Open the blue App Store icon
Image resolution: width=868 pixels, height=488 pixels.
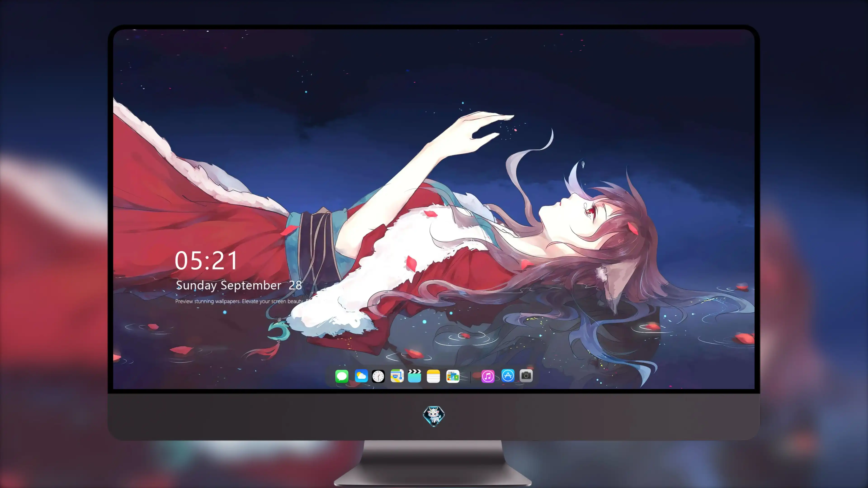(x=508, y=375)
